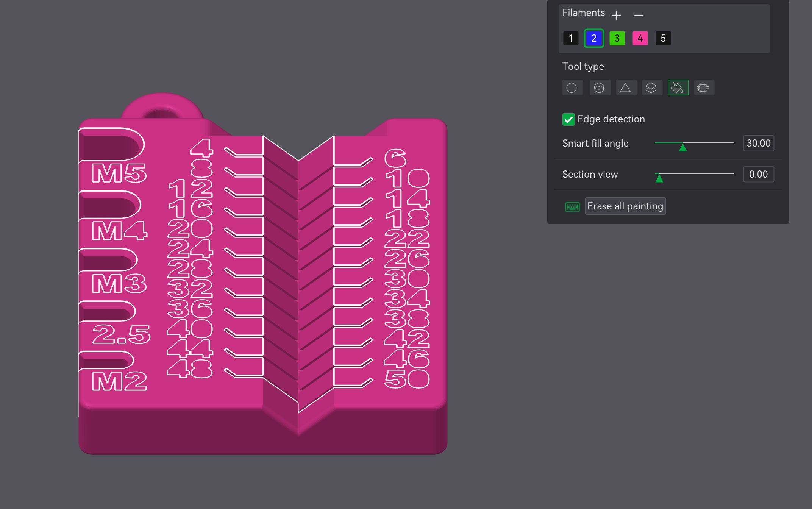Choose blue filament 2 swatch
This screenshot has width=812, height=509.
click(594, 38)
